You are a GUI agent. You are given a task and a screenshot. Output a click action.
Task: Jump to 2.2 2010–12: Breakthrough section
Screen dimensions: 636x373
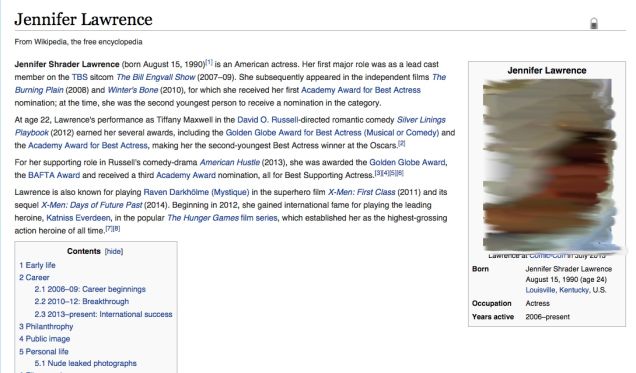[x=82, y=302]
